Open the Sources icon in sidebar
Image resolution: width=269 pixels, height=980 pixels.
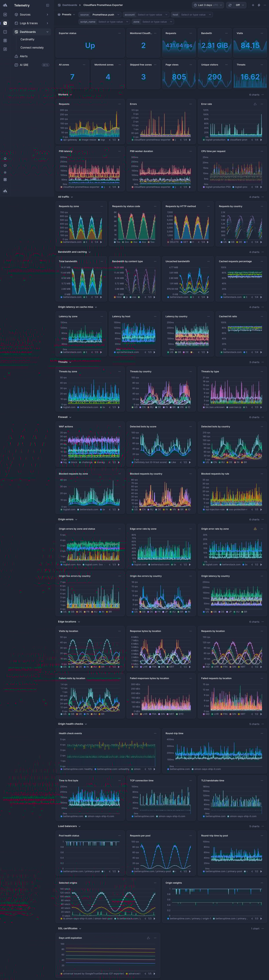(16, 14)
